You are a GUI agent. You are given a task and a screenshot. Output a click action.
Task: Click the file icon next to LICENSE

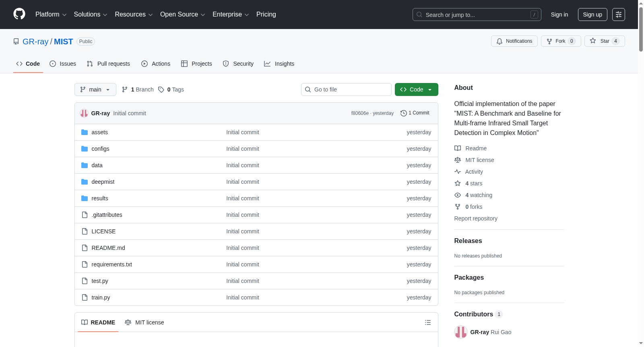coord(85,231)
